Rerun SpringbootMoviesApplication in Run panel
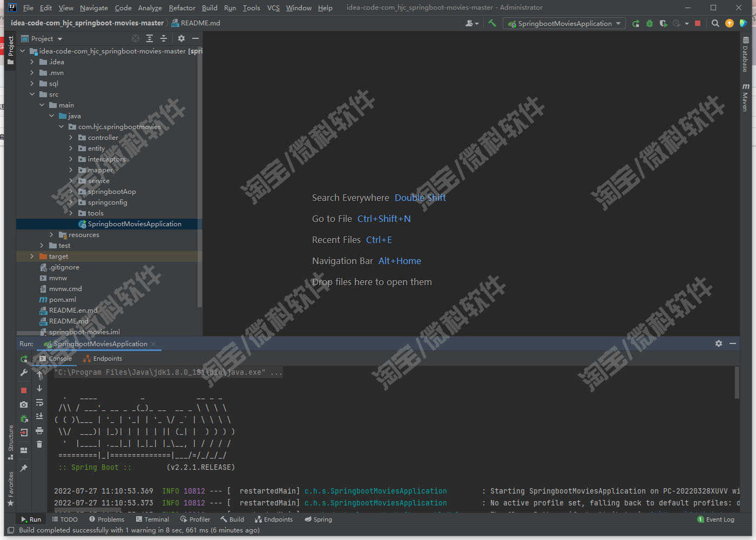 click(x=24, y=359)
